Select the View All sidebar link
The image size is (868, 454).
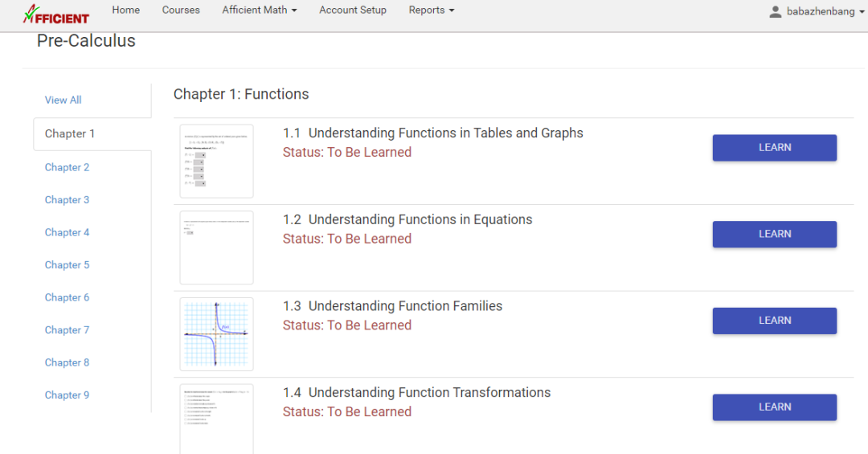tap(63, 100)
